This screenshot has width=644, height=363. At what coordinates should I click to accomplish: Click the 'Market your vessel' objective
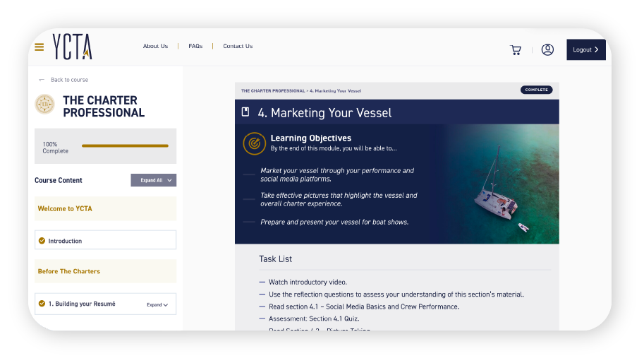pos(337,174)
